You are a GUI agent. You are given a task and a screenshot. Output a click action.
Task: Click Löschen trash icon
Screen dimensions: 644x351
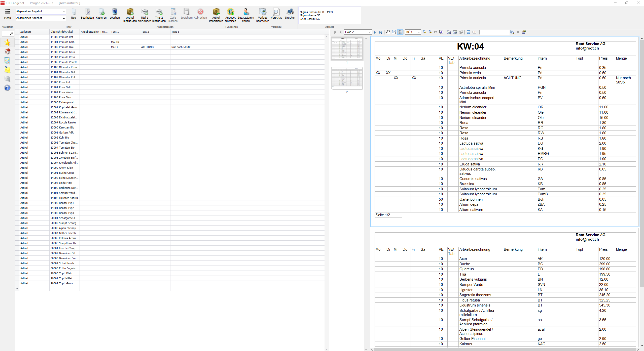pos(115,12)
